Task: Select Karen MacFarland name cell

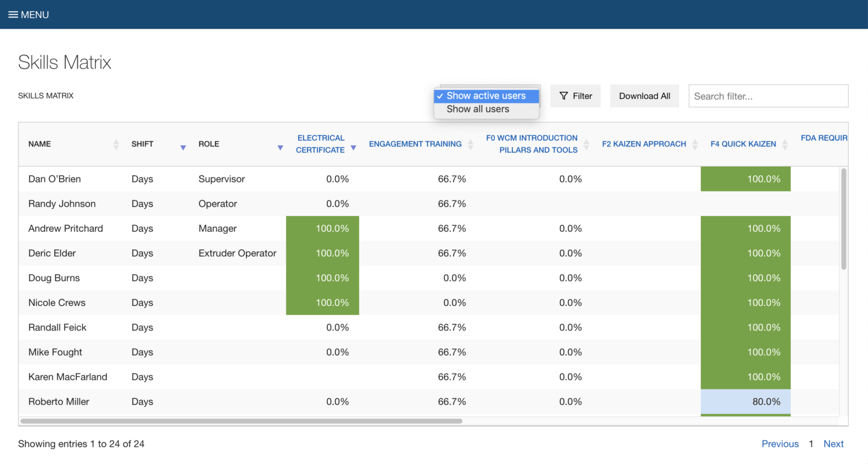Action: [x=68, y=377]
